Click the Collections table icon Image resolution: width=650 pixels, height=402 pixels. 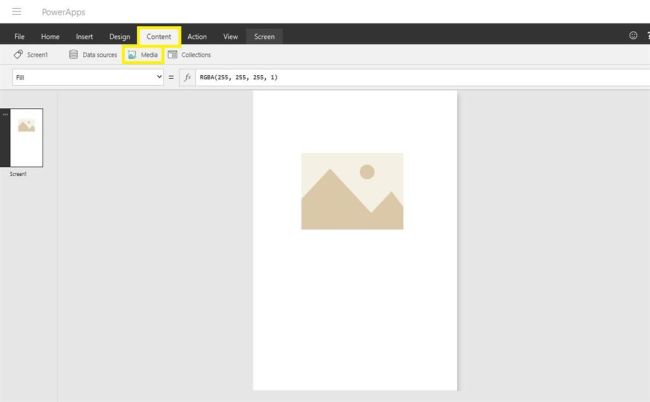pyautogui.click(x=172, y=54)
